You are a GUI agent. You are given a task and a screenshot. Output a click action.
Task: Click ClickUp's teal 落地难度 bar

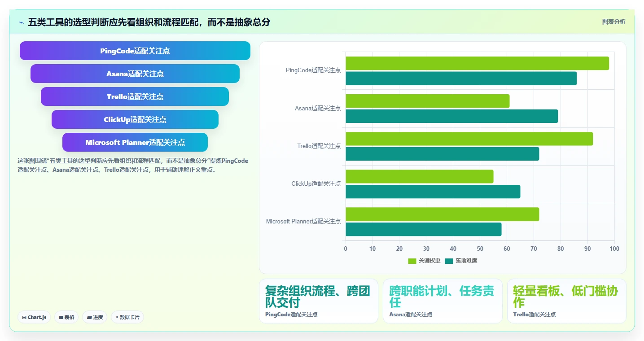click(433, 192)
